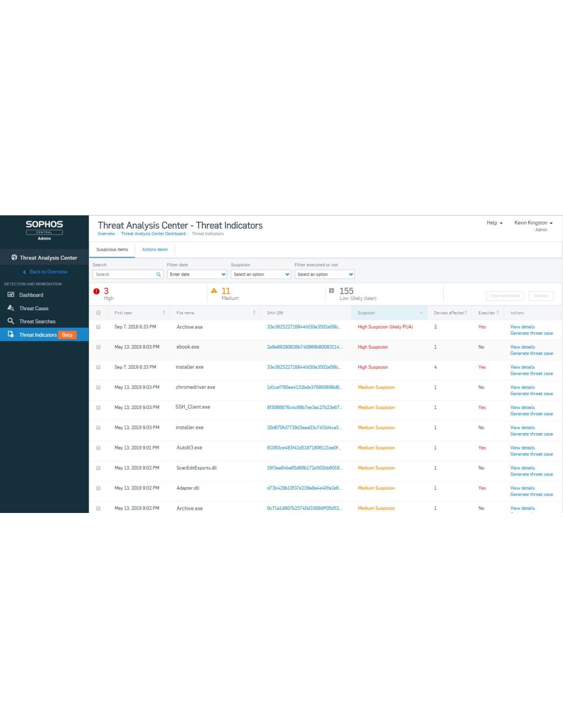Click the Low likely clean info icon

pyautogui.click(x=332, y=291)
